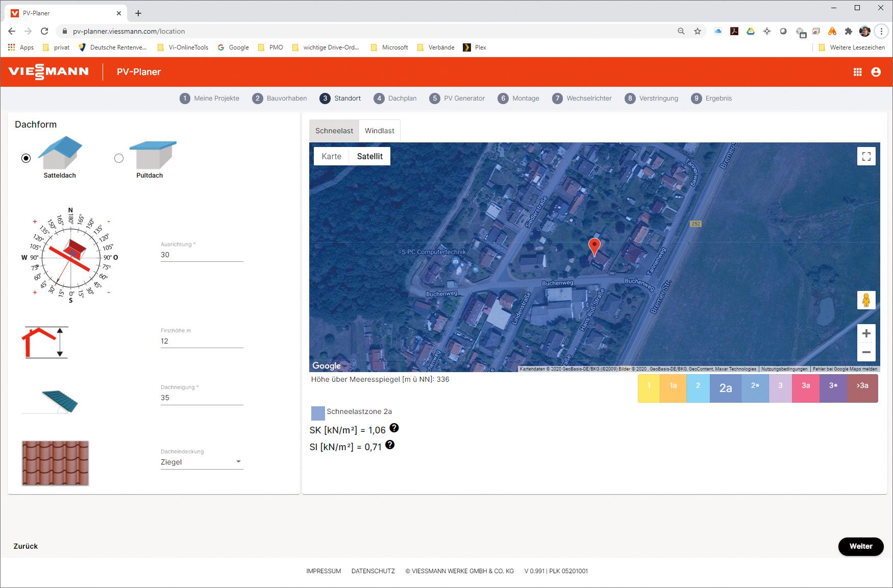Click the red location pin on map

click(594, 247)
